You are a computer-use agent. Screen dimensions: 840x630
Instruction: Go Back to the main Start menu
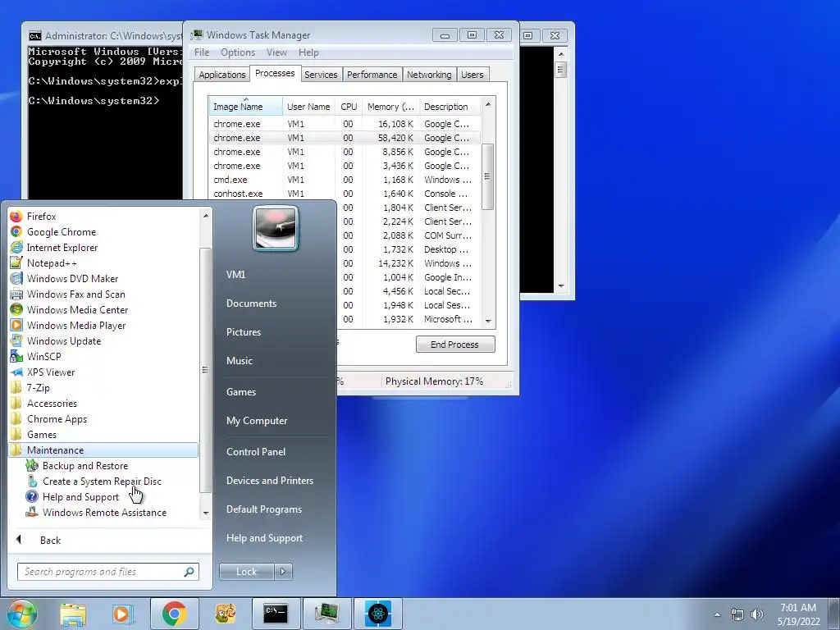click(50, 540)
